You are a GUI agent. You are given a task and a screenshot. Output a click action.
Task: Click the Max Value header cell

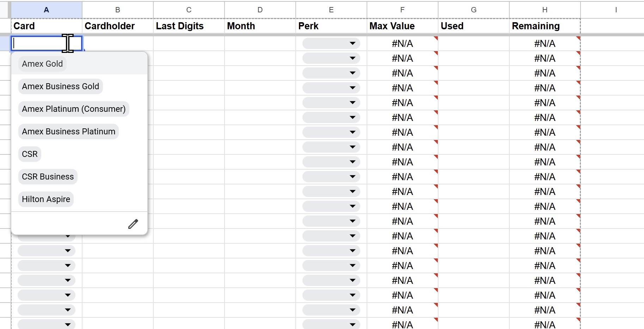[x=403, y=26]
